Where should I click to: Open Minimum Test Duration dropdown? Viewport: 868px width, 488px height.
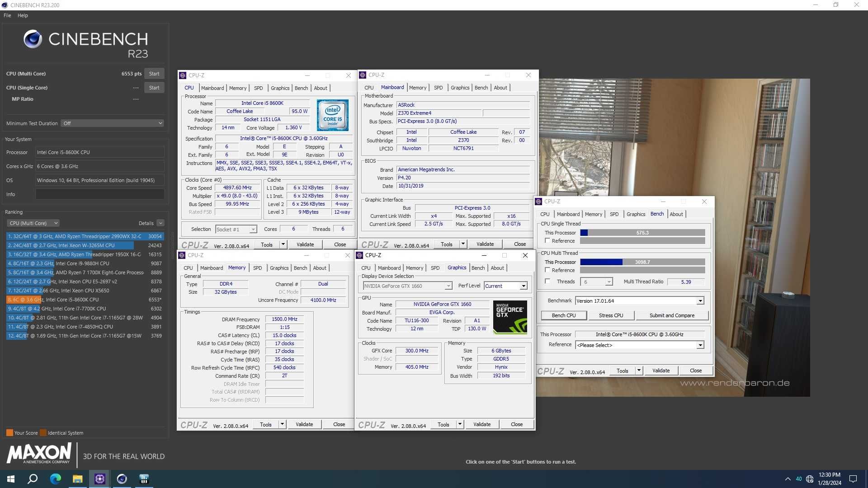point(112,123)
